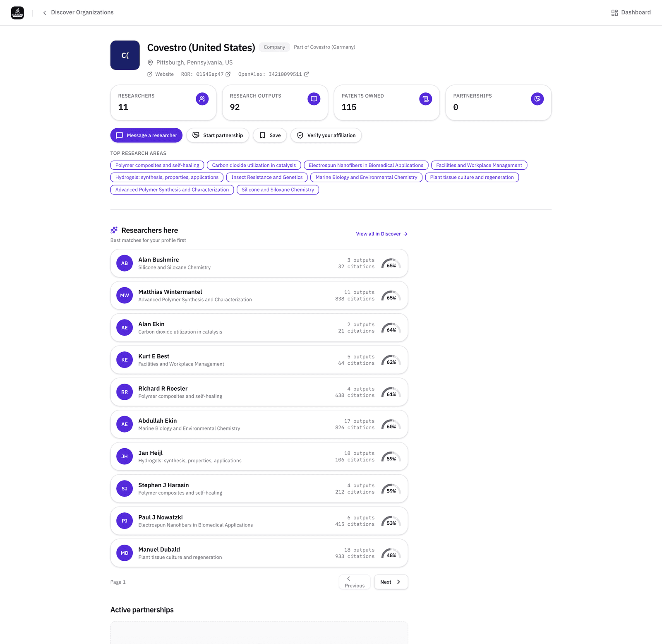Go to the Next page of researchers
Image resolution: width=662 pixels, height=644 pixels.
[391, 582]
